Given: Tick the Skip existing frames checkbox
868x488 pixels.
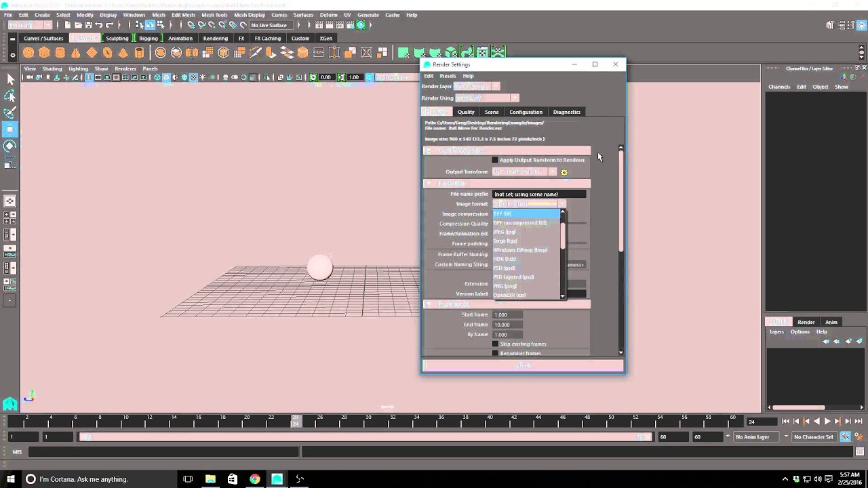Looking at the screenshot, I should pyautogui.click(x=495, y=344).
